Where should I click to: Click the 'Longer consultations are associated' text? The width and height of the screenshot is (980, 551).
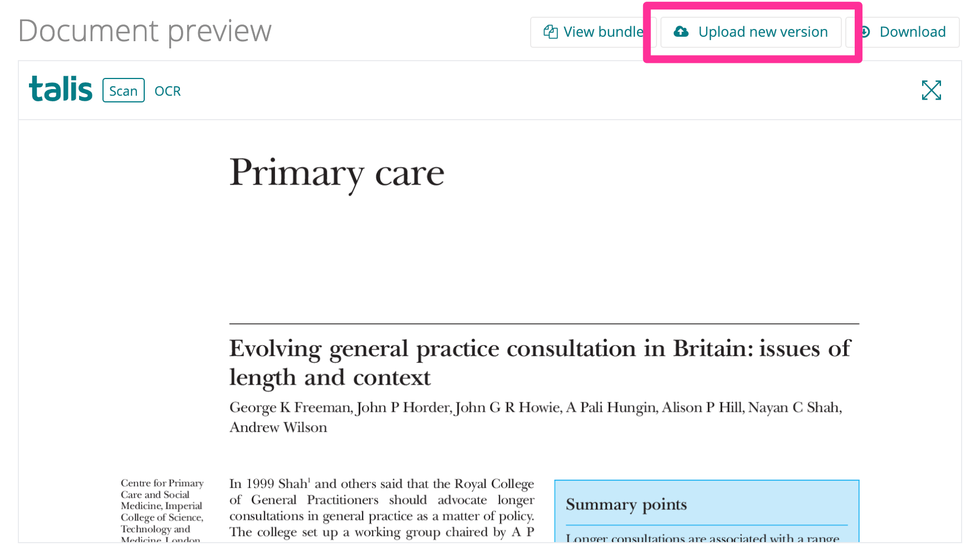click(702, 538)
